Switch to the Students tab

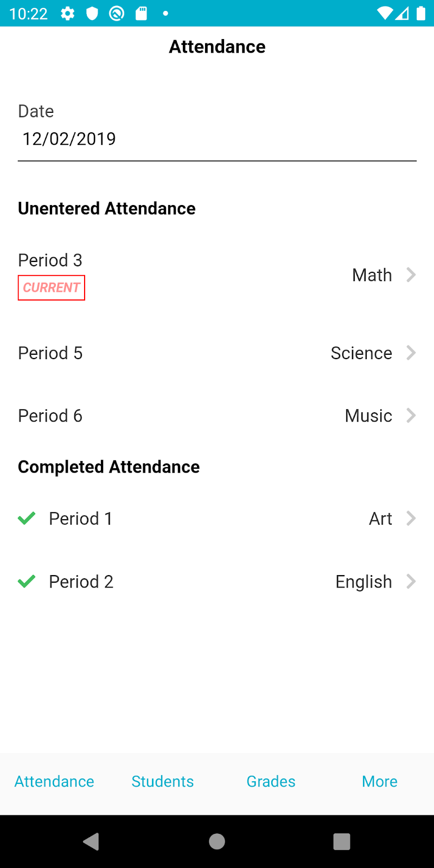(x=163, y=781)
